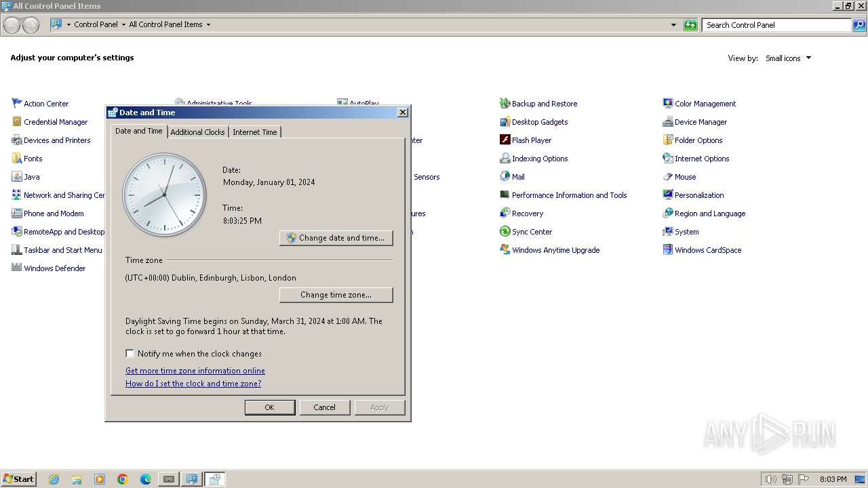Image resolution: width=868 pixels, height=488 pixels.
Task: Click Change date and time button
Action: pos(336,238)
